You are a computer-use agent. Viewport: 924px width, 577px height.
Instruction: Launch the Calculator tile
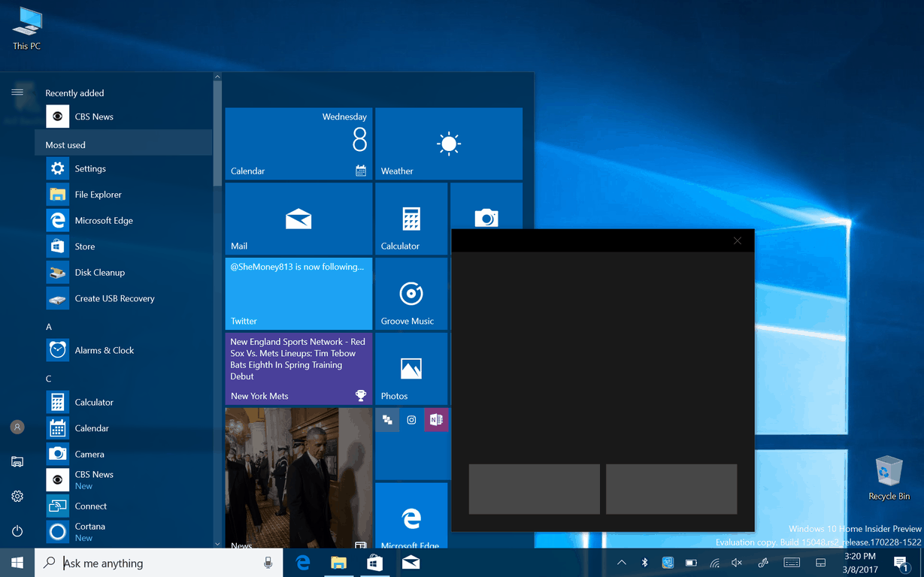pyautogui.click(x=410, y=219)
